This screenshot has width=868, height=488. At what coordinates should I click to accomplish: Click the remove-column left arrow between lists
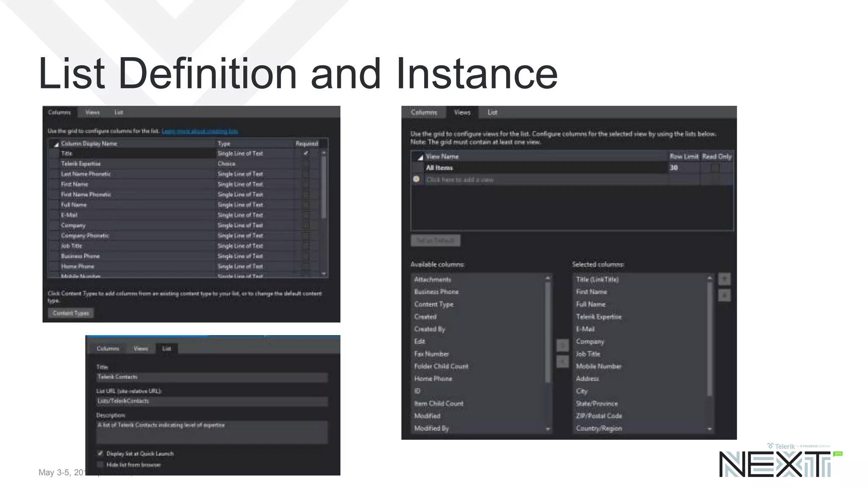(562, 362)
